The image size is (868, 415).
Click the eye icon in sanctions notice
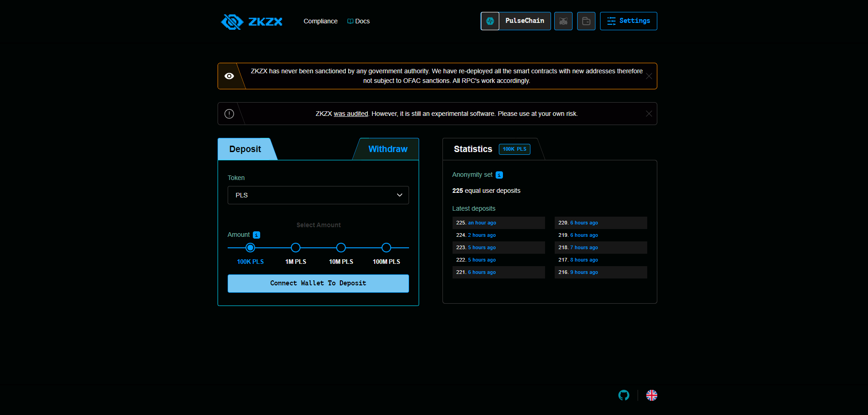click(x=229, y=76)
